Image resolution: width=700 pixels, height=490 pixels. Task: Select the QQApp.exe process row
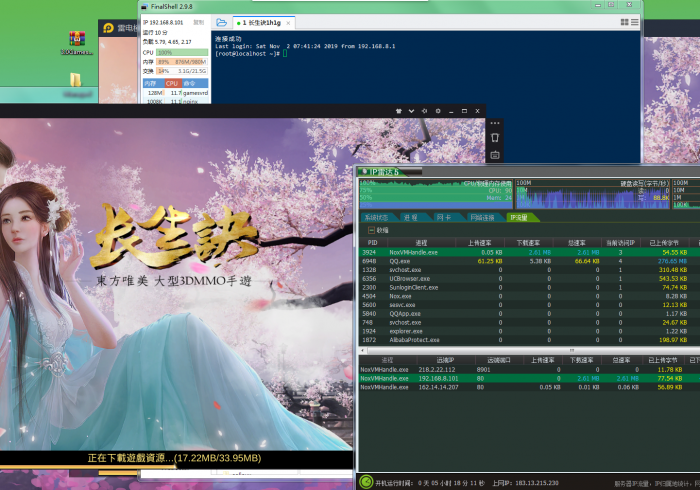click(529, 314)
